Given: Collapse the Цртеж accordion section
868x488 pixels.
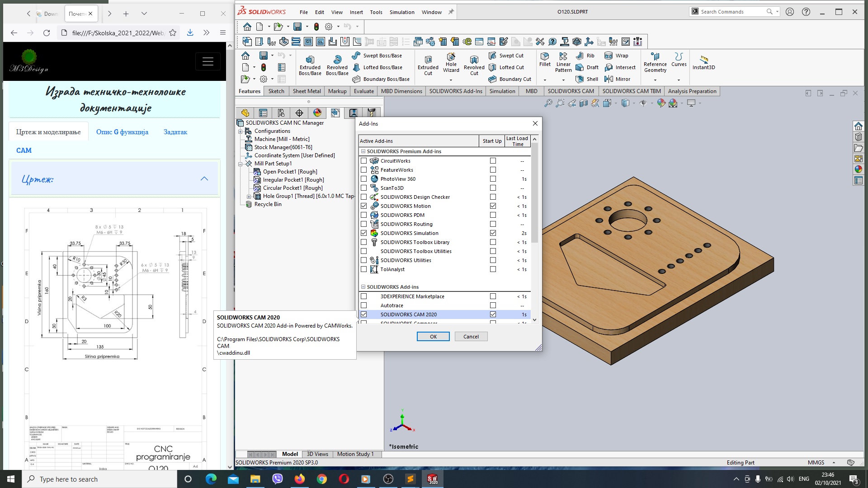Looking at the screenshot, I should click(x=204, y=179).
